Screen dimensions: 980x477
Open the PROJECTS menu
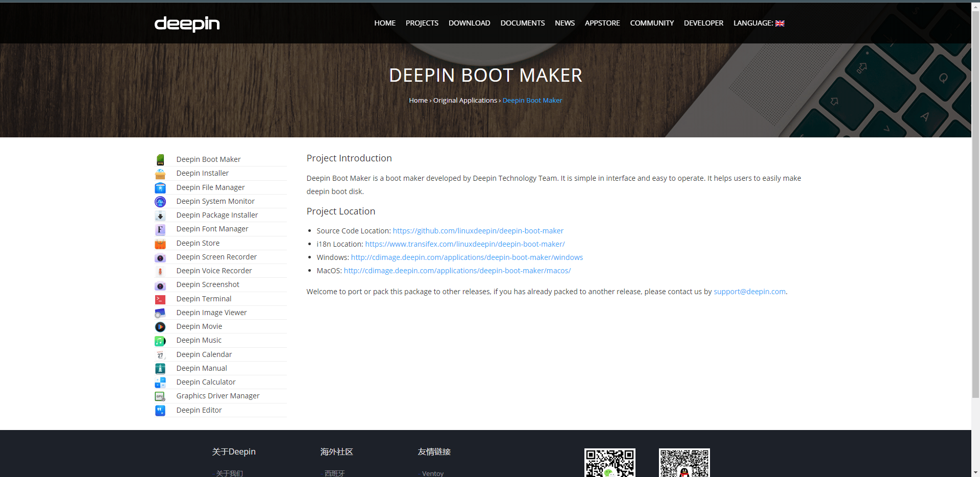[422, 23]
